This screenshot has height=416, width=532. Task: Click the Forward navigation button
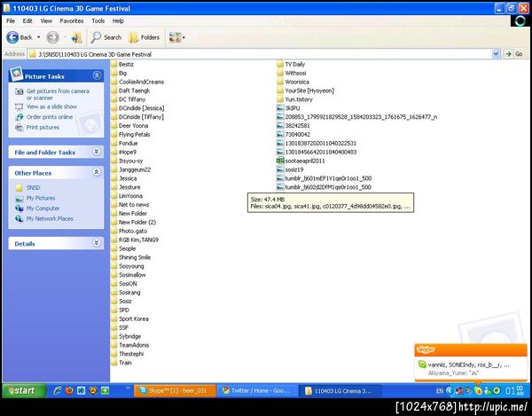point(52,37)
